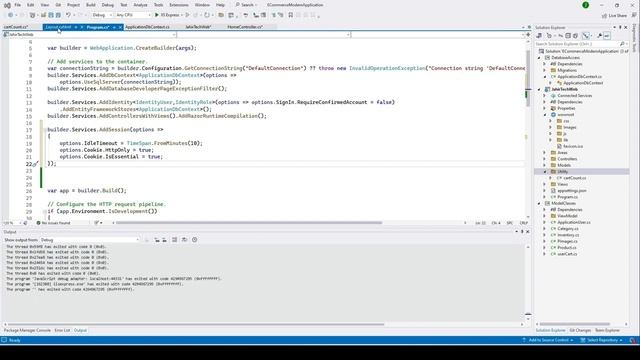Switch to the cartCount.cs tab
Viewport: 640px width, 360px height.
(x=16, y=27)
